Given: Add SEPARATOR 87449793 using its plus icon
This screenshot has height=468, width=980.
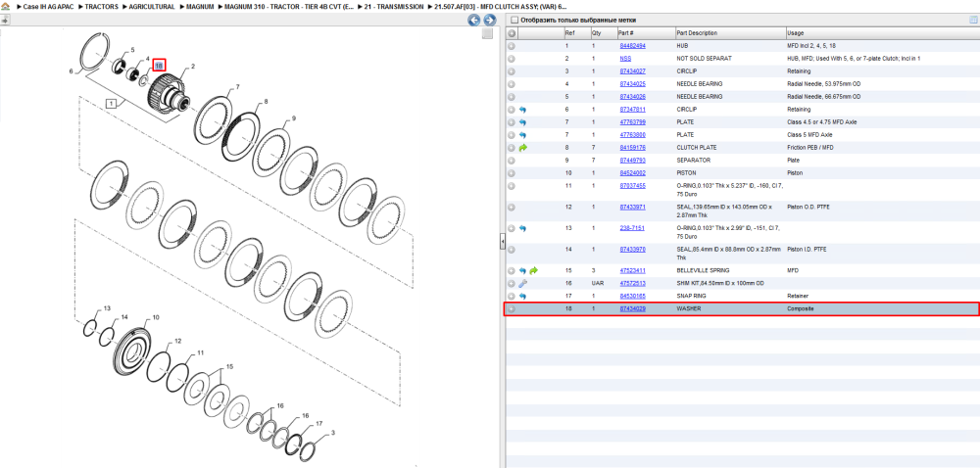Looking at the screenshot, I should pyautogui.click(x=512, y=161).
